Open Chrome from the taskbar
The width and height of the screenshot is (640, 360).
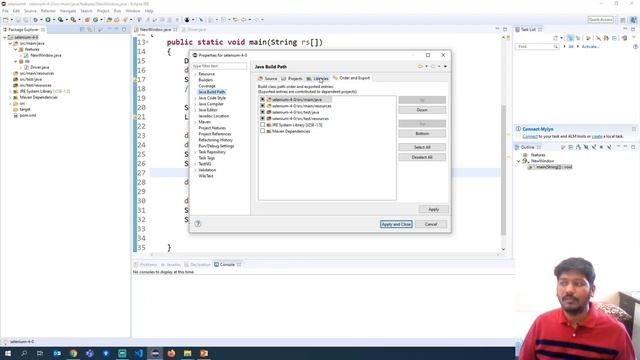tap(73, 353)
